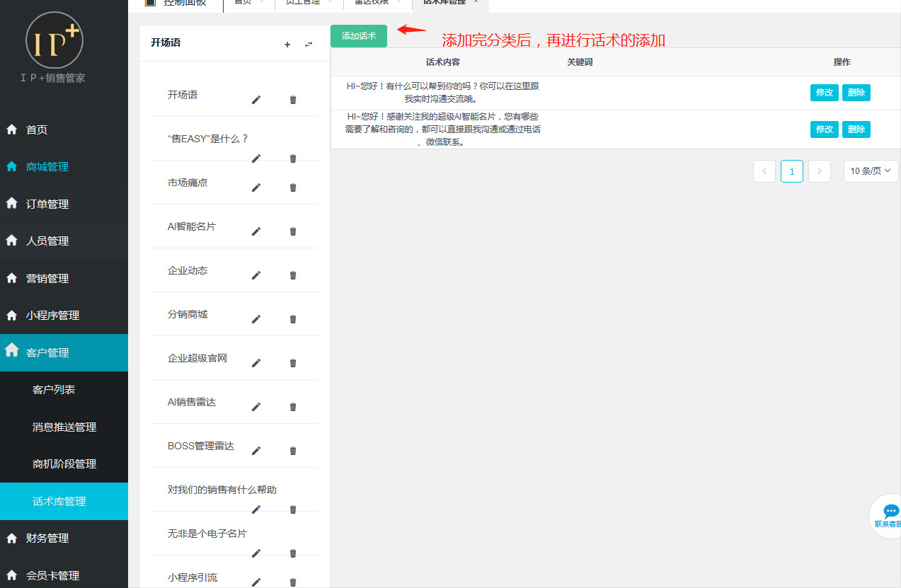Click previous page left chevron

[764, 171]
